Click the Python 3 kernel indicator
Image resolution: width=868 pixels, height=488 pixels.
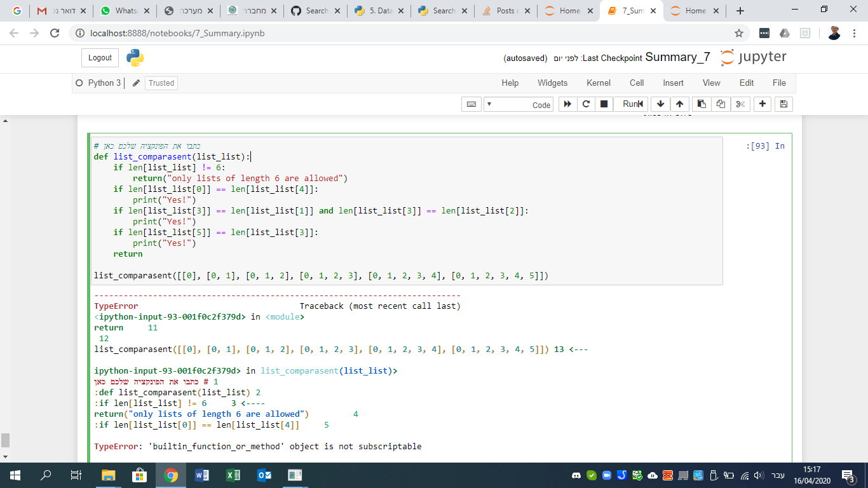(98, 83)
